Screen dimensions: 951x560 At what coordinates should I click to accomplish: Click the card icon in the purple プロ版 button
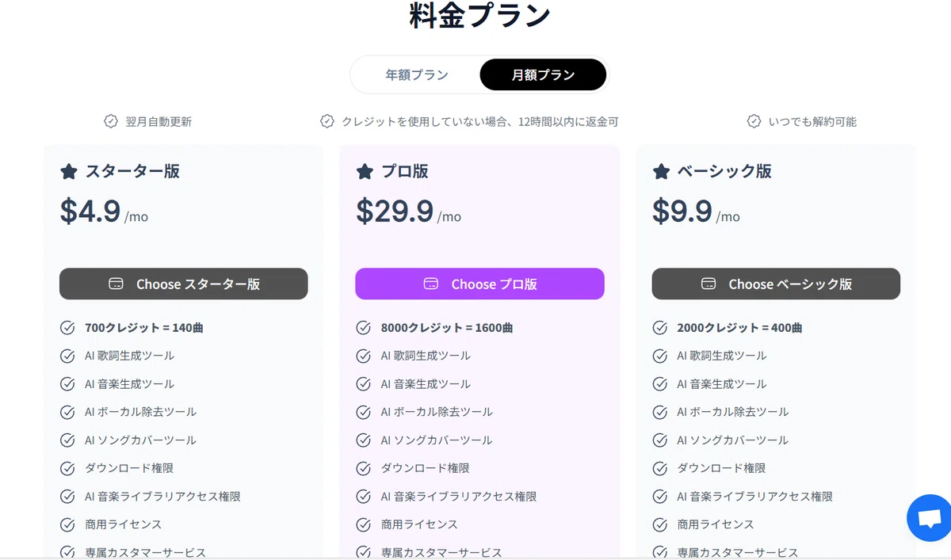[x=431, y=284]
